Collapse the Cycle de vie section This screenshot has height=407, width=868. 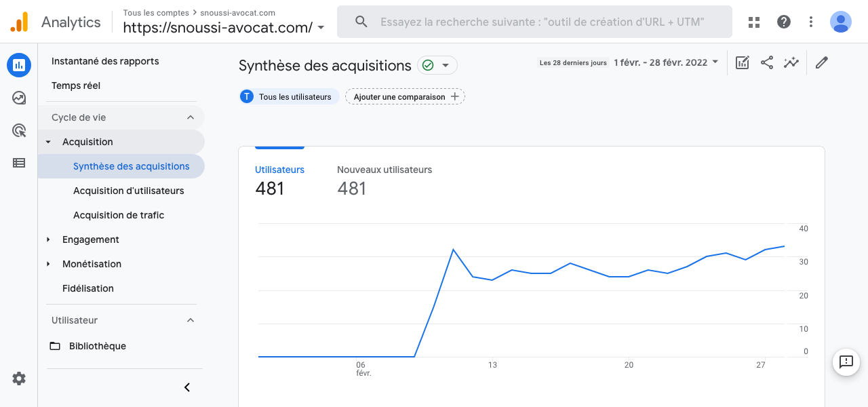190,117
